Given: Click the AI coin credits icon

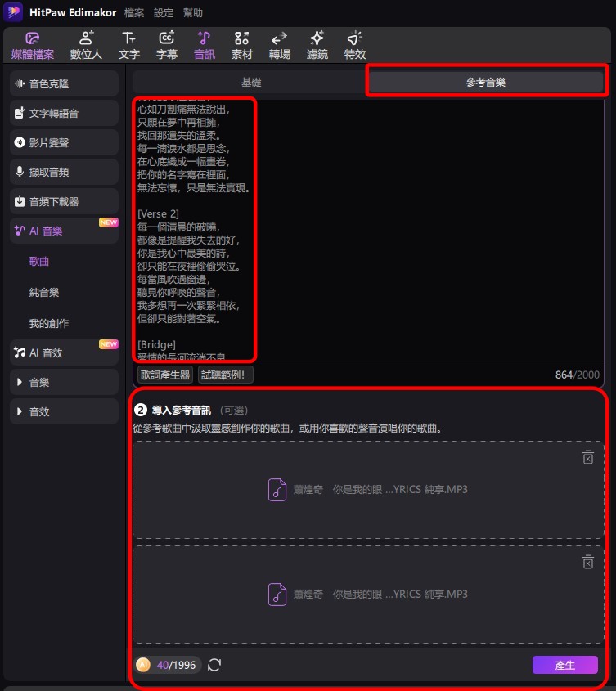Looking at the screenshot, I should tap(143, 665).
